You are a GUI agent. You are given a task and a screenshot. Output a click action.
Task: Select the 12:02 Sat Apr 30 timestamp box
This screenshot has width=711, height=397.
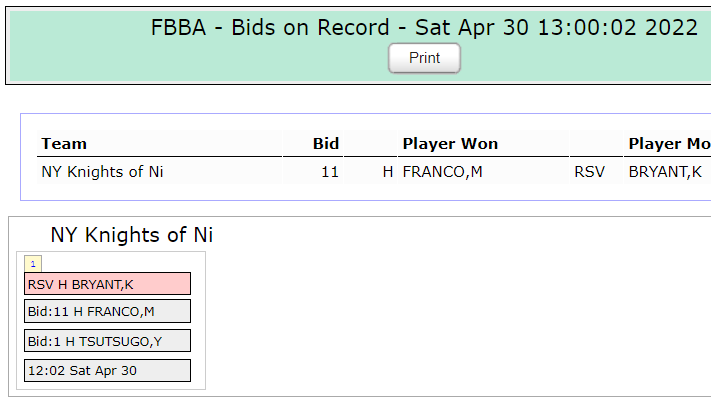[107, 371]
